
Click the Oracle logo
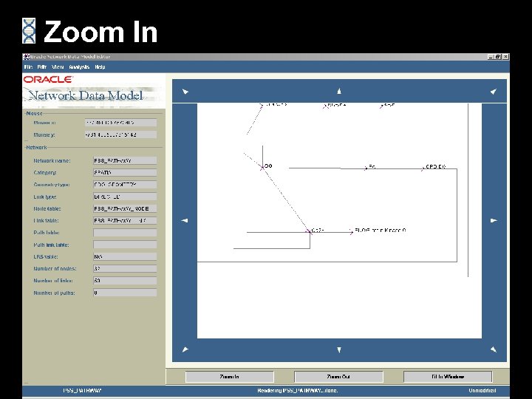point(48,79)
